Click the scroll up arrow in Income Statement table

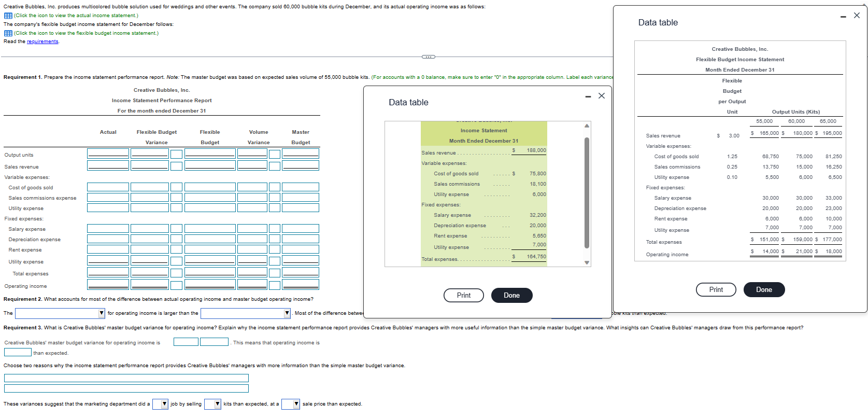(587, 126)
